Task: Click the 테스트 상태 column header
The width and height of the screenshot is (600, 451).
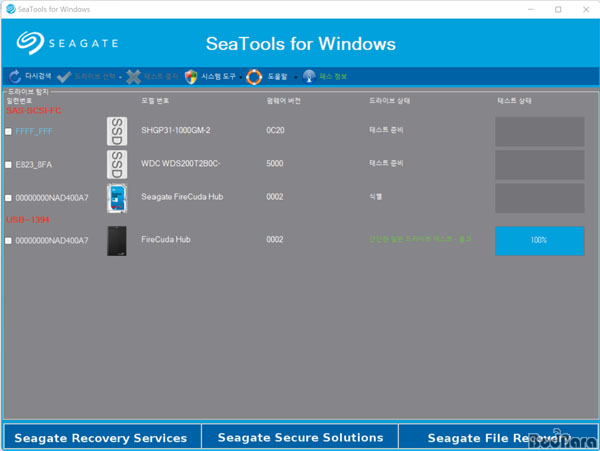Action: click(514, 101)
